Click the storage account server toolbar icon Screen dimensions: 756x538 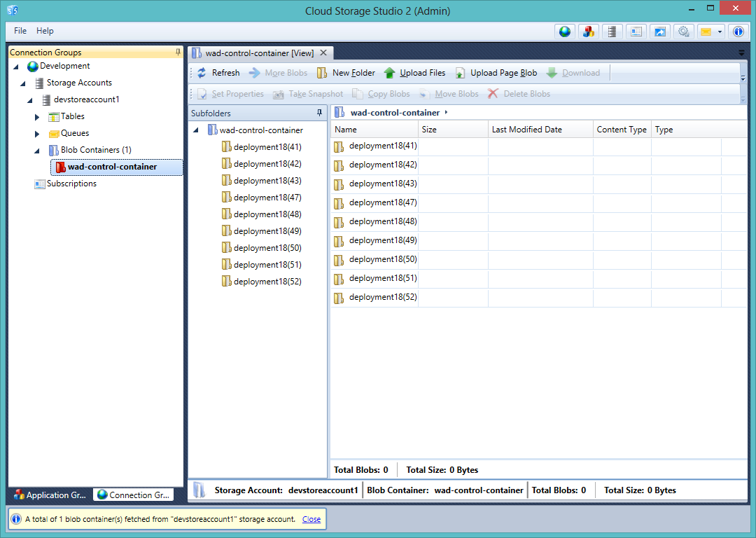click(x=612, y=32)
